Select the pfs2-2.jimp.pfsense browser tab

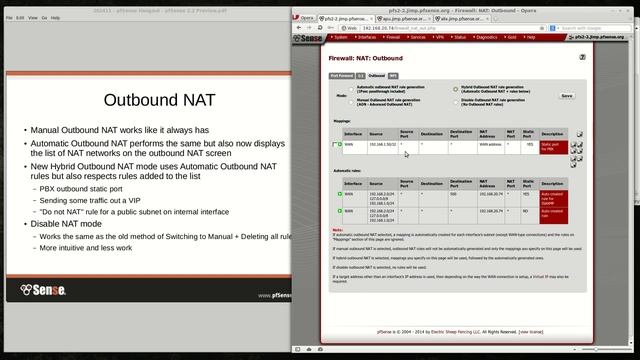click(345, 19)
